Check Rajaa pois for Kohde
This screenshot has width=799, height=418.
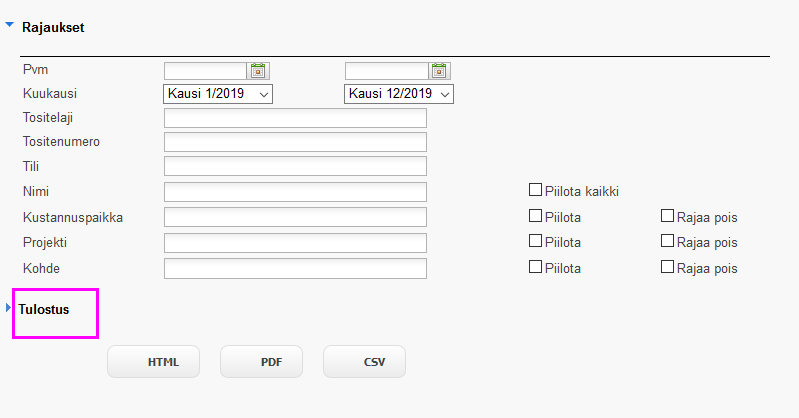click(667, 267)
